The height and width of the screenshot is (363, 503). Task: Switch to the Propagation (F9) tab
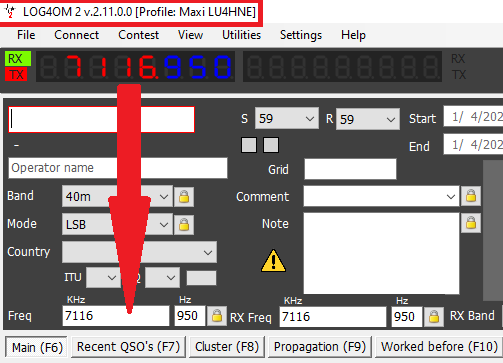(320, 347)
